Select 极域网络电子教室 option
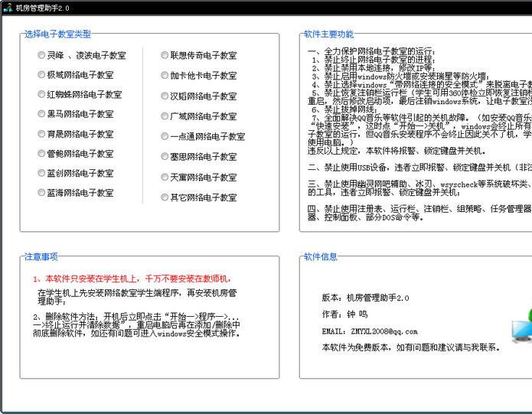The width and height of the screenshot is (532, 414). pyautogui.click(x=42, y=75)
